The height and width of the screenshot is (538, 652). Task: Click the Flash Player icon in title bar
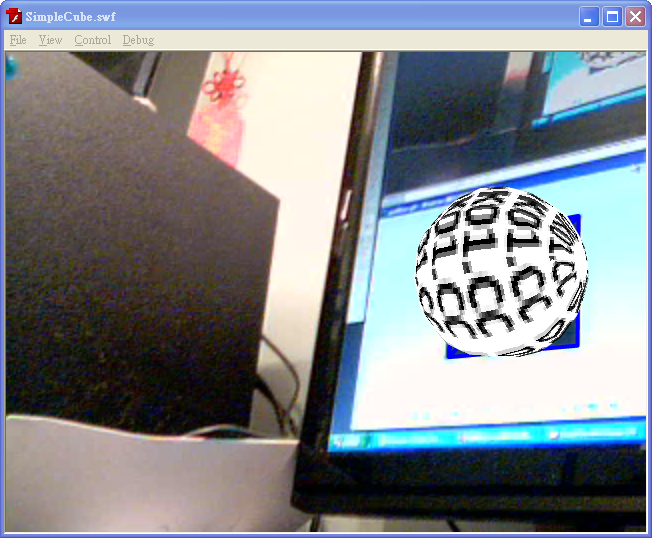tap(14, 16)
